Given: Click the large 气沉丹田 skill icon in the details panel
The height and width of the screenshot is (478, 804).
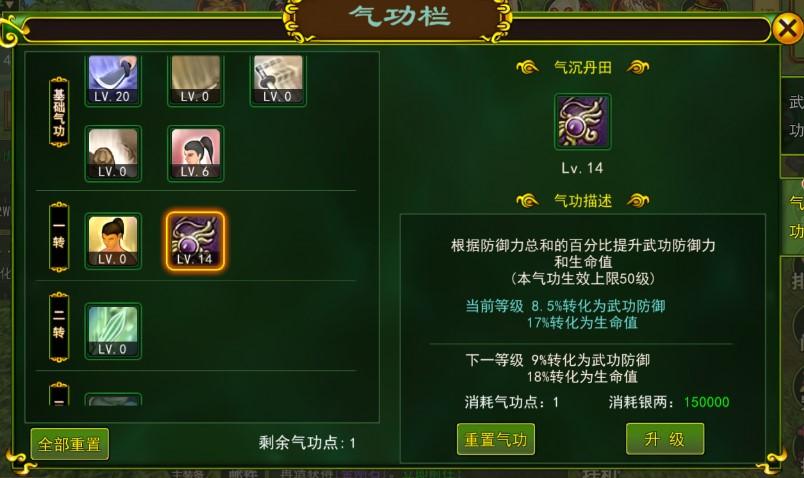Looking at the screenshot, I should 582,122.
